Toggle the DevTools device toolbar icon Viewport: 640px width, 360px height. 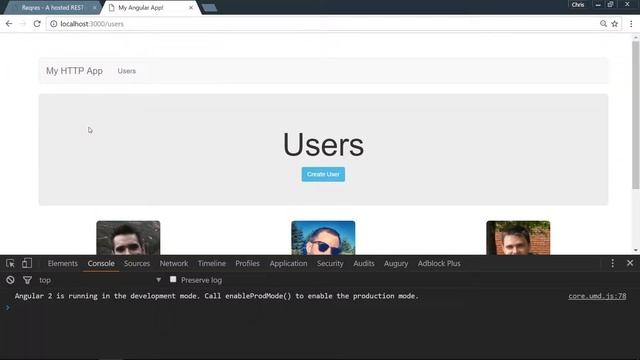point(27,263)
